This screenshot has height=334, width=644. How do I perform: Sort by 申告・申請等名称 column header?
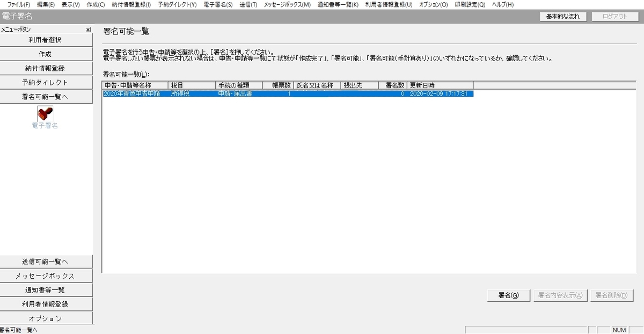(135, 85)
